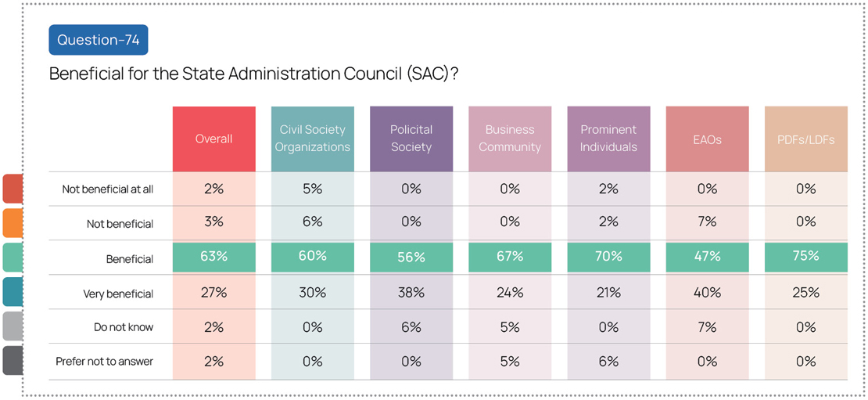Click the Question-74 badge
Screen dimensions: 868x400
tap(98, 40)
